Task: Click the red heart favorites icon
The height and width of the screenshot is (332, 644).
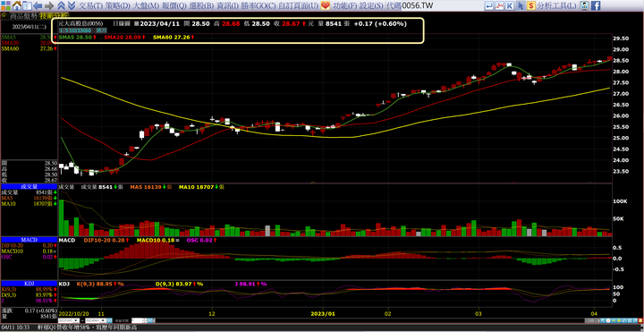Action: (326, 5)
